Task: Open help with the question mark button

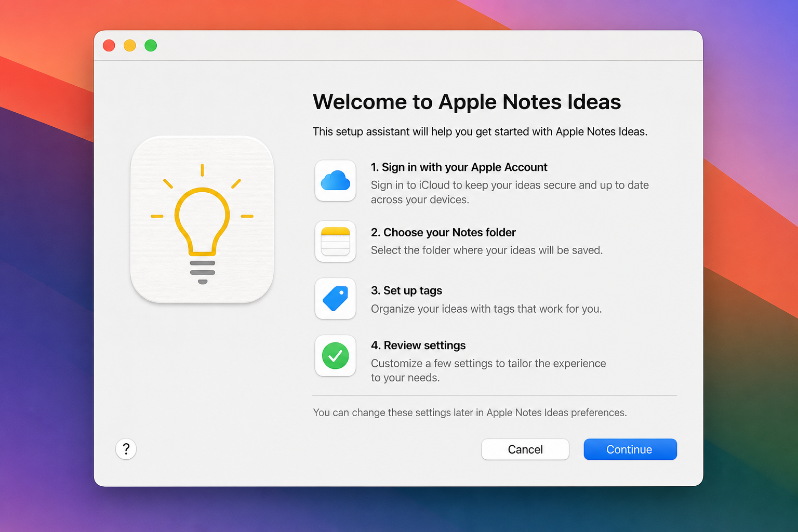Action: tap(126, 449)
